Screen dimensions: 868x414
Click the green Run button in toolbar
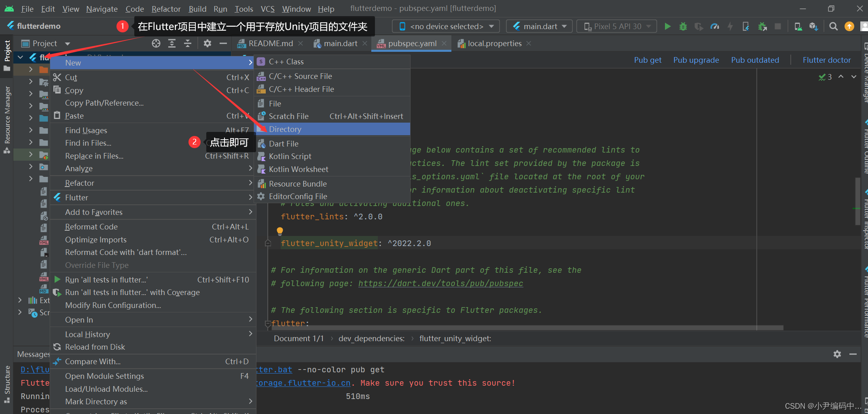click(667, 26)
